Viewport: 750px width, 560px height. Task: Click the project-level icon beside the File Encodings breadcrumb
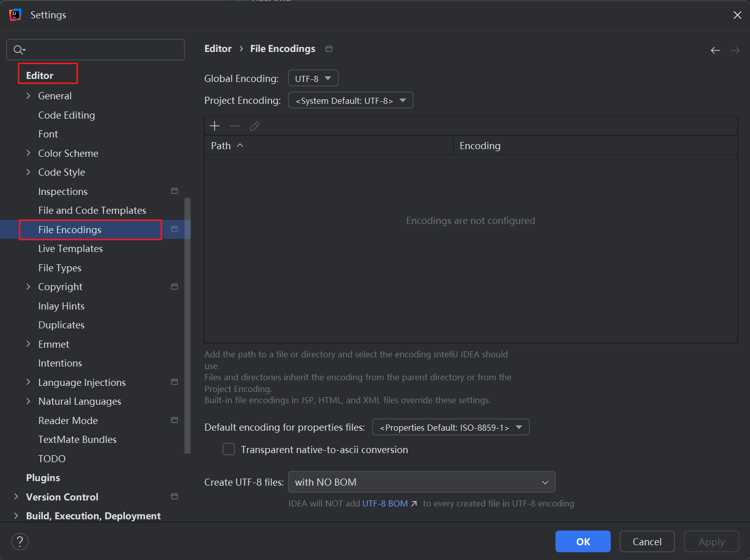[329, 49]
